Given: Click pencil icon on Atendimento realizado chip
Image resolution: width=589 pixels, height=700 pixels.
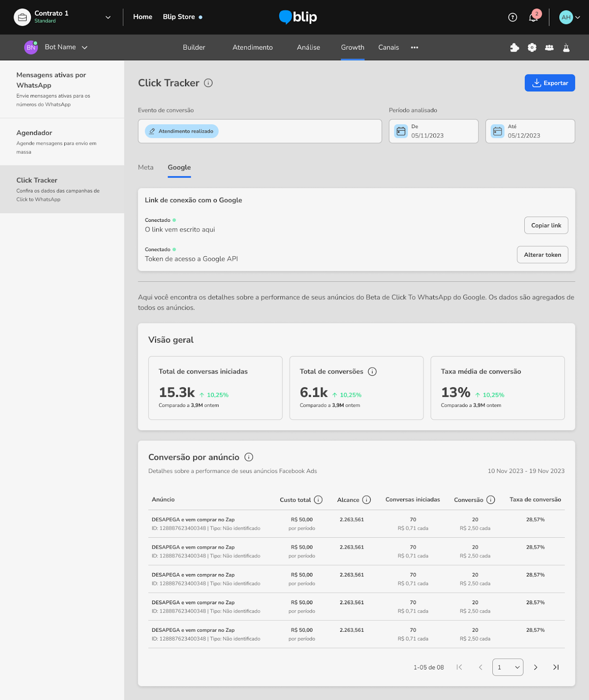Looking at the screenshot, I should tap(152, 131).
